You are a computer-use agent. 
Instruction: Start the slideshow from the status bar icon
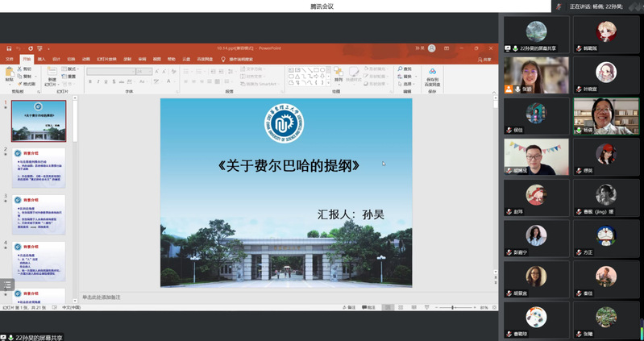[426, 307]
